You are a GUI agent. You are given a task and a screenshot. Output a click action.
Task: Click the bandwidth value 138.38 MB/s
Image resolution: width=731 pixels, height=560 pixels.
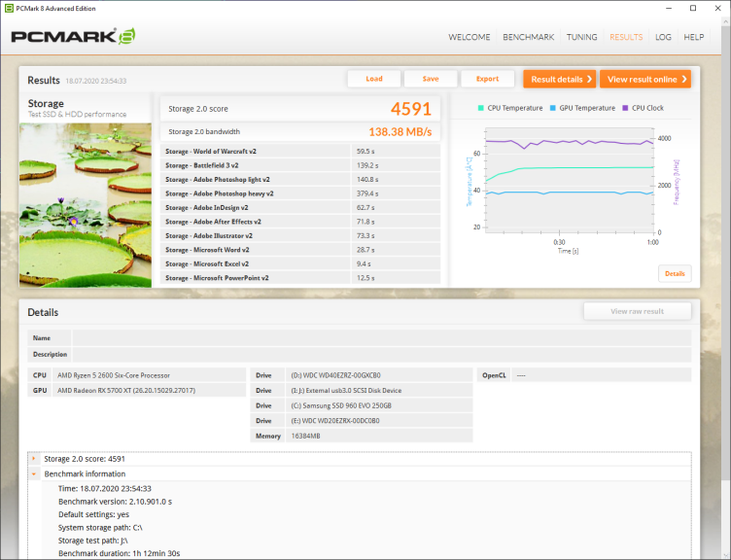[x=400, y=132]
